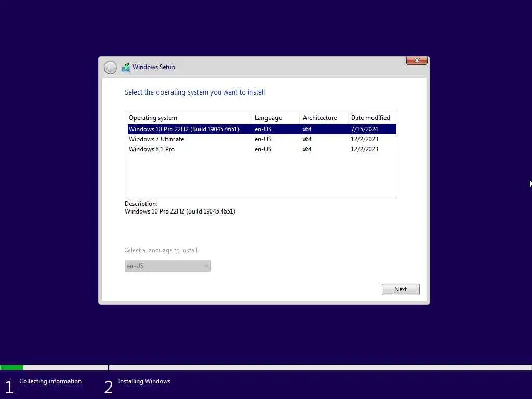Click the Language column header
The width and height of the screenshot is (532, 399).
click(275, 118)
